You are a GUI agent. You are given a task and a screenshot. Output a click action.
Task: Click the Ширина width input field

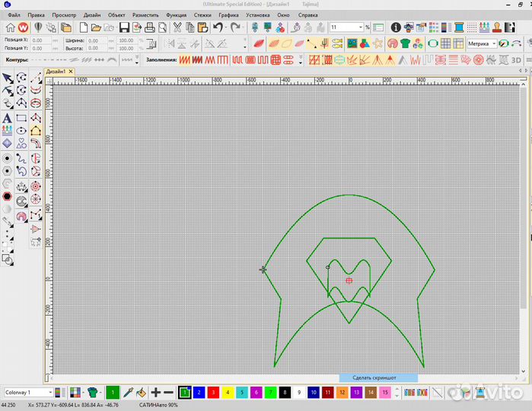point(97,40)
